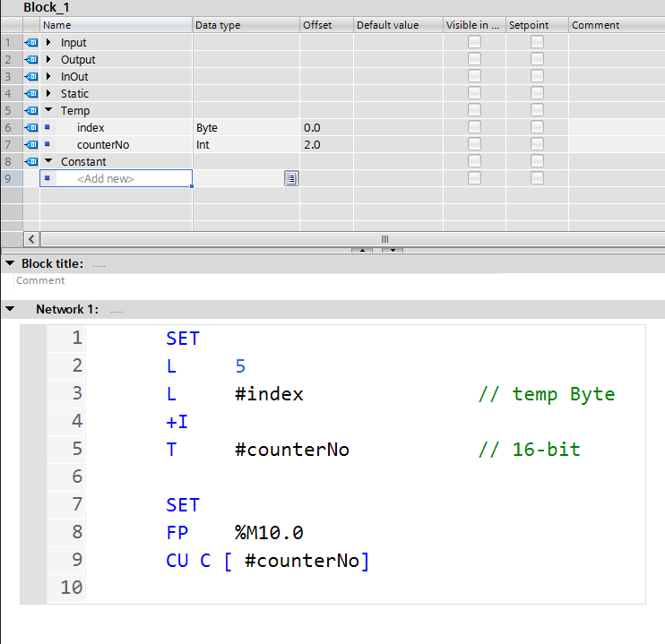Viewport: 665px width, 644px height.
Task: Collapse the Temp section
Action: tap(48, 111)
